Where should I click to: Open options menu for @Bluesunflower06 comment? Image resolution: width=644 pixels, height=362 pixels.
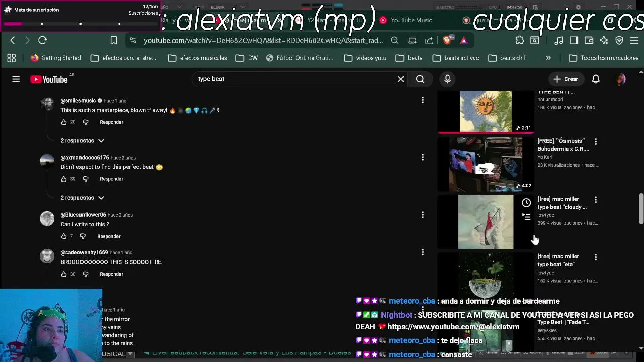423,215
